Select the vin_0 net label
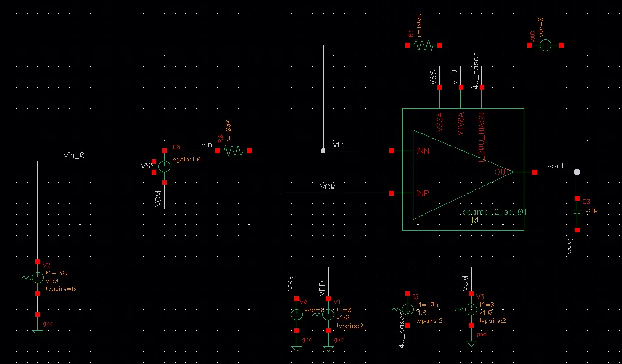 click(74, 155)
